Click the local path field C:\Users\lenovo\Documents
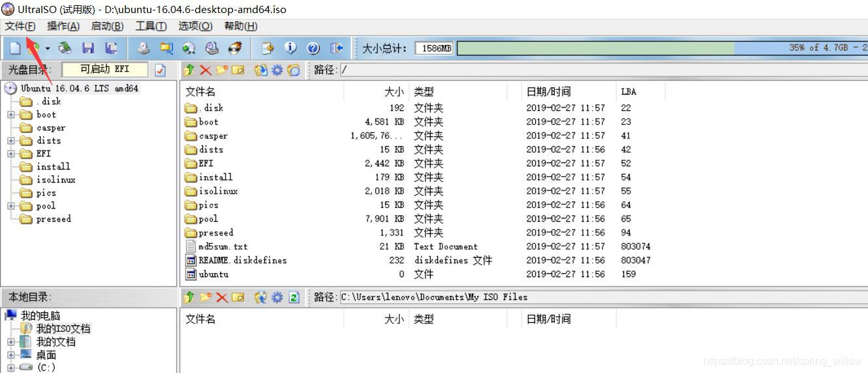The width and height of the screenshot is (868, 373). (604, 297)
